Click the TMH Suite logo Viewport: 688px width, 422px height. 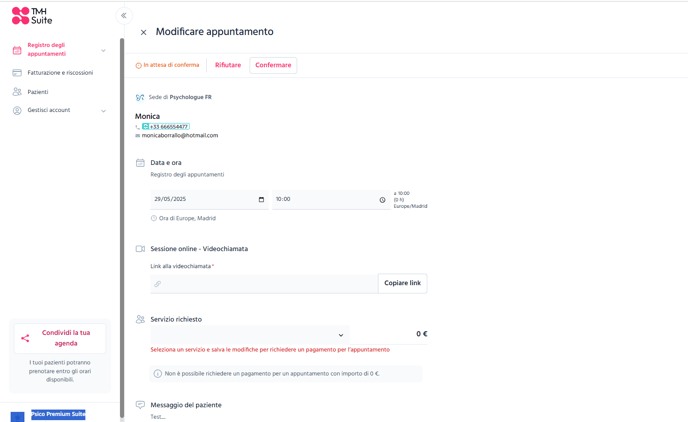(x=32, y=16)
